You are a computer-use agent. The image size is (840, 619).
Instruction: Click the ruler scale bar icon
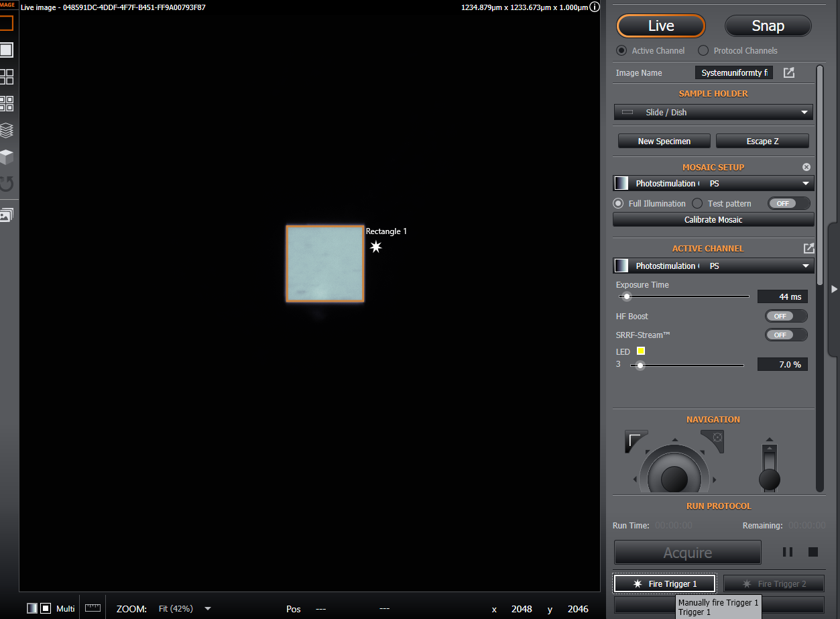coord(93,608)
